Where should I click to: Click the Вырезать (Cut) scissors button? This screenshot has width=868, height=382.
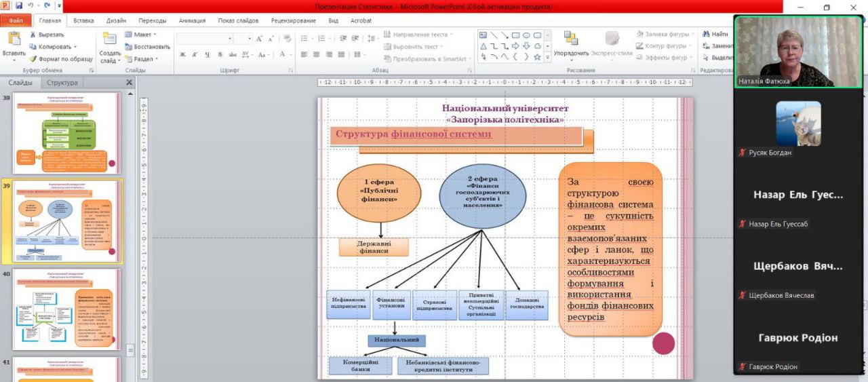(x=46, y=35)
